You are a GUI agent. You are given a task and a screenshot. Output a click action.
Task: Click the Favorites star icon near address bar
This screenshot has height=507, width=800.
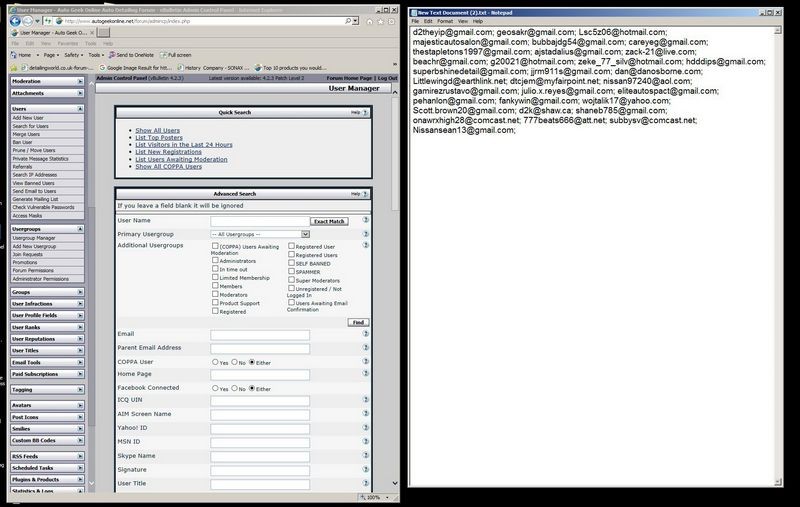tap(380, 21)
